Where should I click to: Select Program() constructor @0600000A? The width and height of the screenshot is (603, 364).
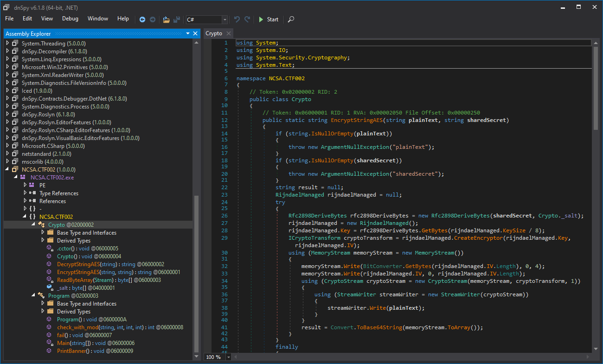(92, 319)
